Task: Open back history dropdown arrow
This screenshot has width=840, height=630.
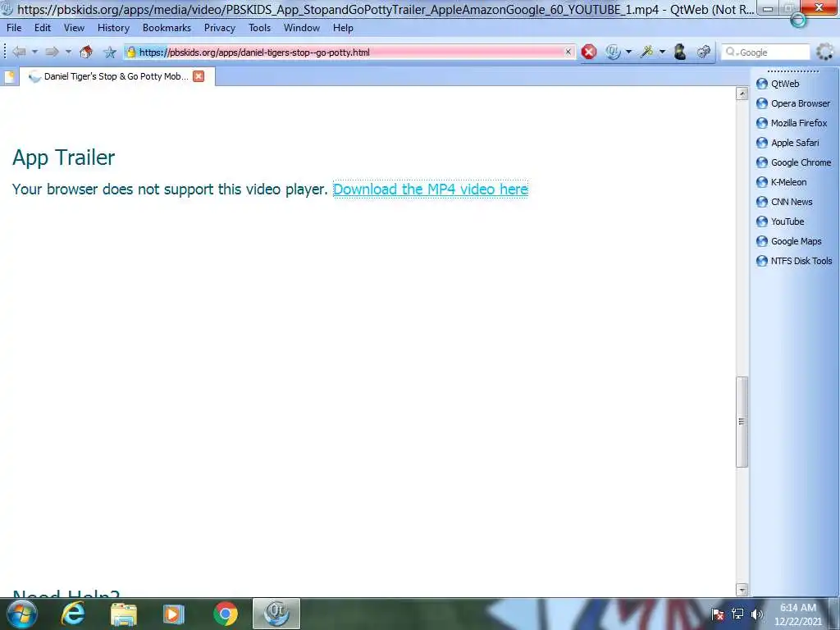Action: tap(34, 52)
